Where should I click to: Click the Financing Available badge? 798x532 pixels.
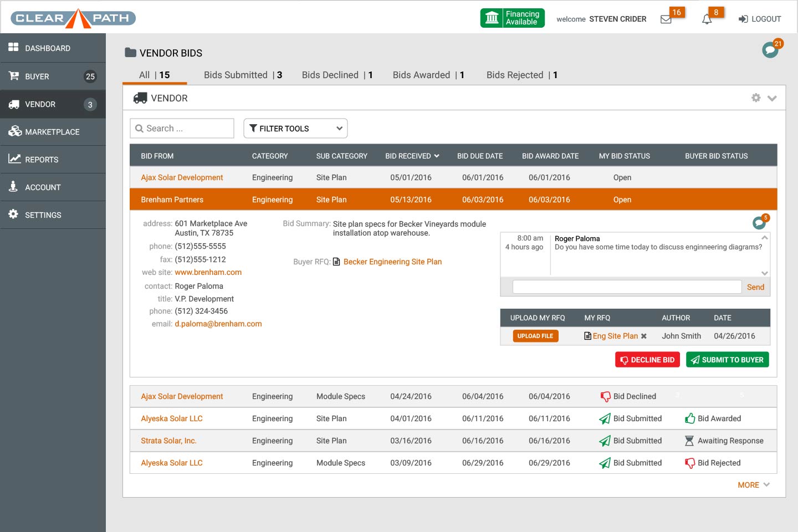(512, 18)
